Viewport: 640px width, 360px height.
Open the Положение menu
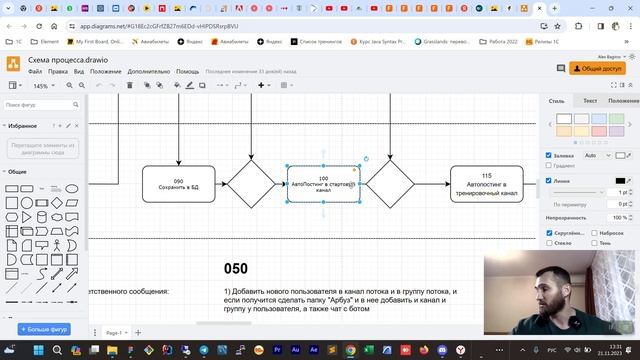coord(106,71)
